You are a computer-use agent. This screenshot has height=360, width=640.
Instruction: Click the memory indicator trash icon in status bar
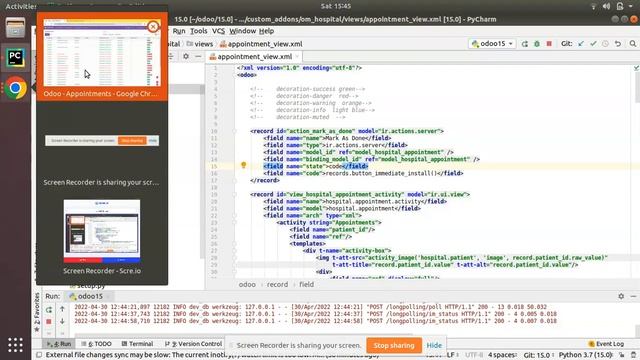click(x=633, y=355)
